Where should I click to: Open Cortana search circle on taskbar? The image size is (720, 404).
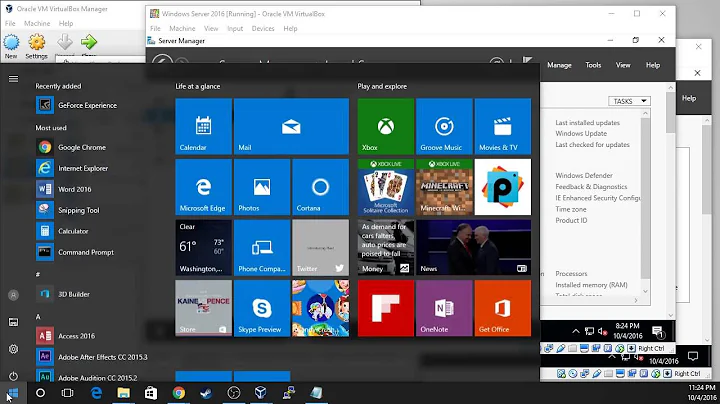40,393
